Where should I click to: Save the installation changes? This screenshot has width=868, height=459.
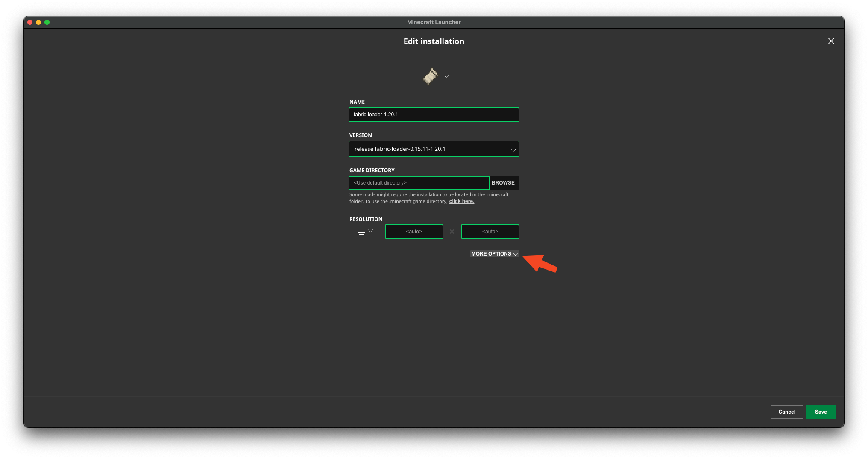coord(821,412)
